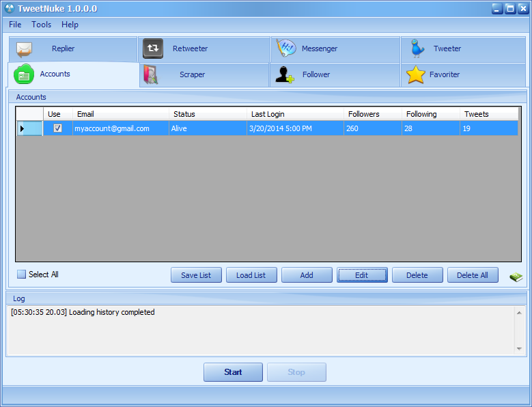Open the File menu
The height and width of the screenshot is (407, 532).
pos(15,25)
